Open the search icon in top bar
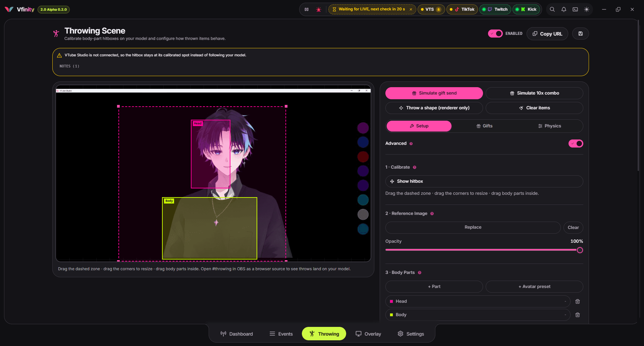 point(552,9)
